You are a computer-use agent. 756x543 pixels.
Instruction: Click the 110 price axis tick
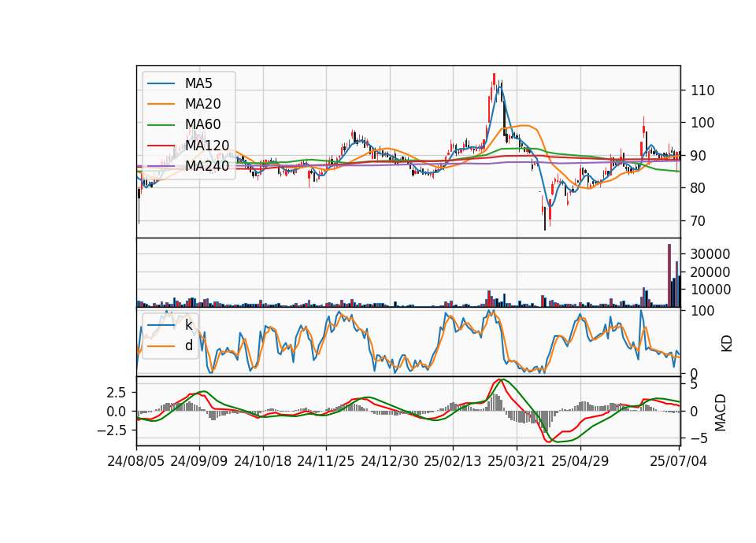coord(702,90)
